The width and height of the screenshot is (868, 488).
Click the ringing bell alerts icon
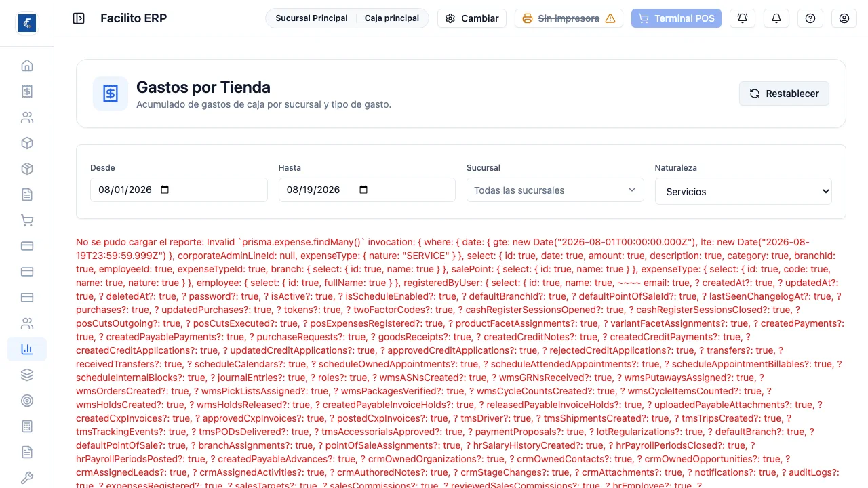743,18
